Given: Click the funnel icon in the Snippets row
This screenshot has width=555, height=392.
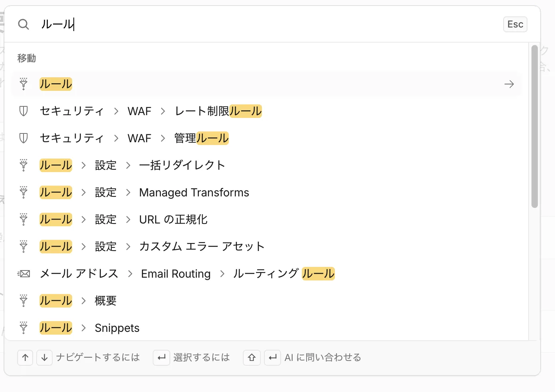Looking at the screenshot, I should [24, 328].
